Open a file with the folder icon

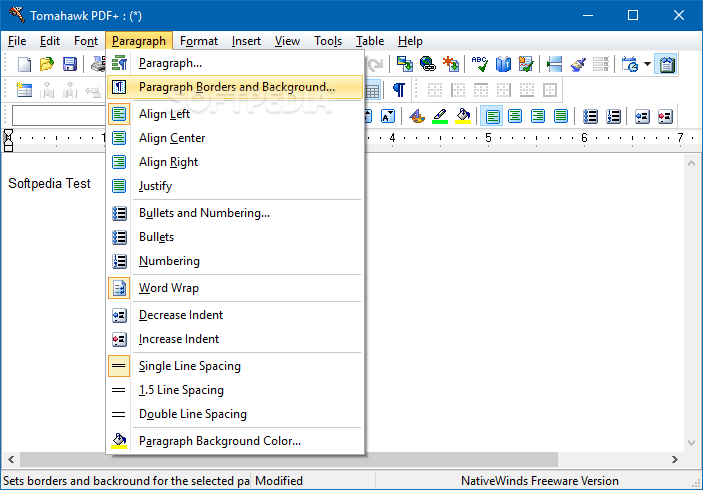point(47,64)
